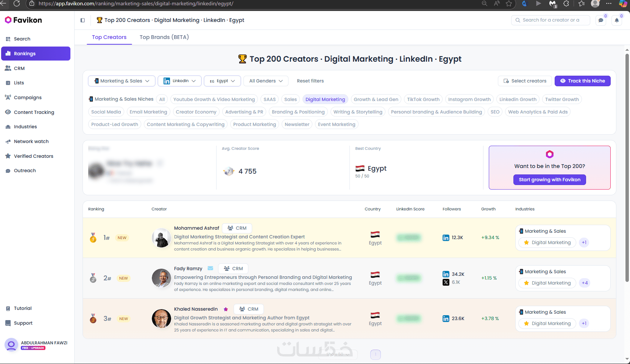The height and width of the screenshot is (364, 630).
Task: Expand the +1 industries in Khaled Nasseredin row
Action: 584,324
